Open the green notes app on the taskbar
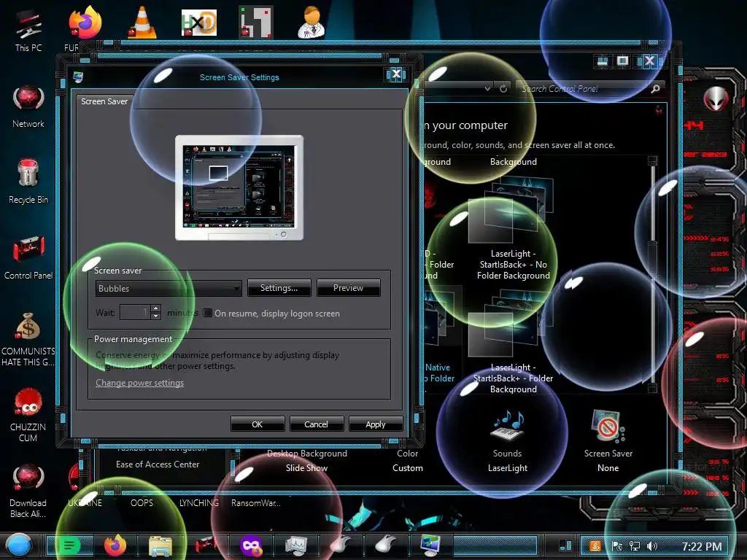747x560 pixels. [69, 545]
